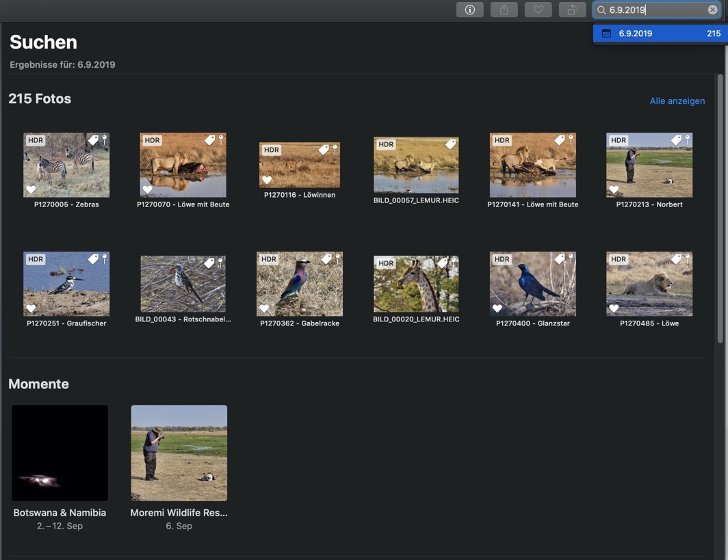Image resolution: width=728 pixels, height=560 pixels.
Task: Click the magnifying glass in the search field
Action: [601, 10]
